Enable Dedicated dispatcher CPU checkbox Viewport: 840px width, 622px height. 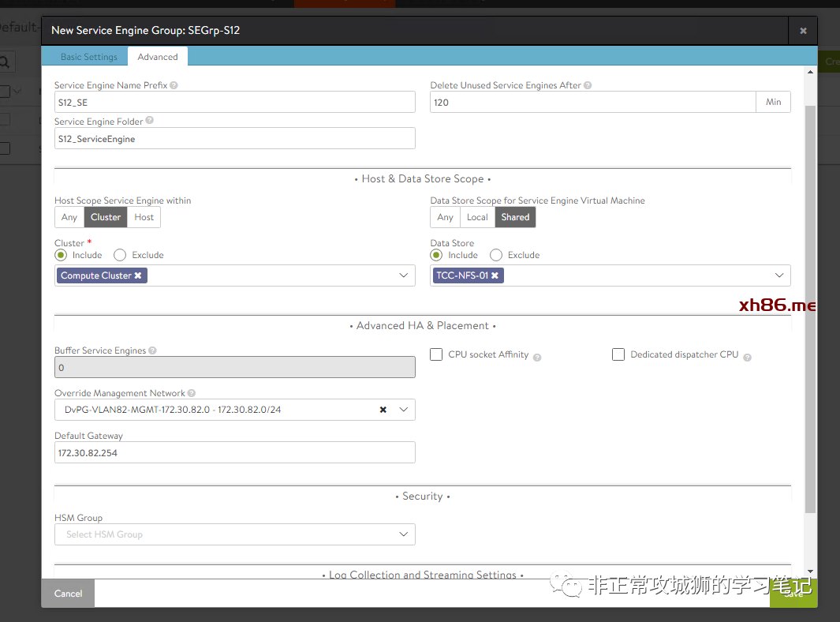pyautogui.click(x=618, y=355)
